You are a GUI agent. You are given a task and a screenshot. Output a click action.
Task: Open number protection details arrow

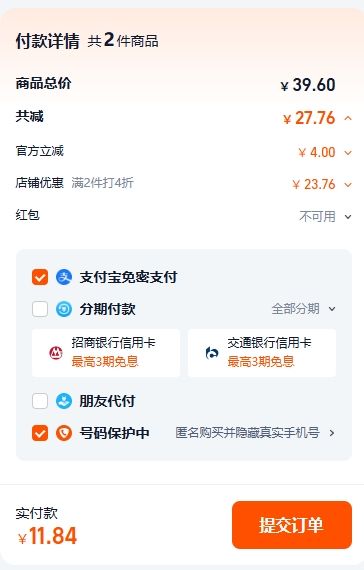click(332, 433)
